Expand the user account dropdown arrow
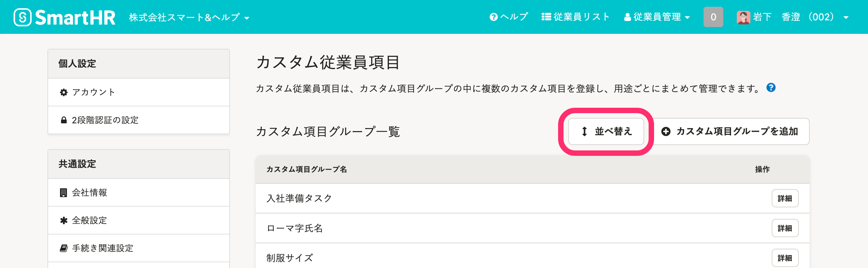This screenshot has width=868, height=268. coord(846,18)
